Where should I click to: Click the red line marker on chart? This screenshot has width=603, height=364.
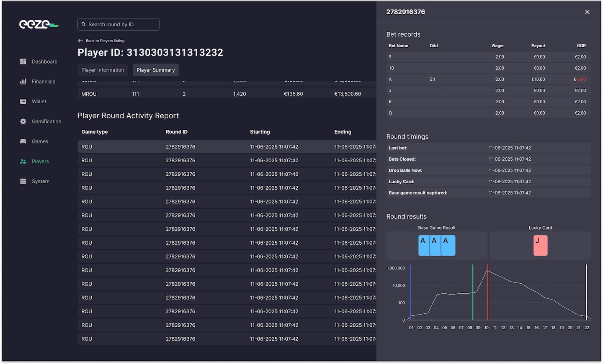[x=487, y=293]
